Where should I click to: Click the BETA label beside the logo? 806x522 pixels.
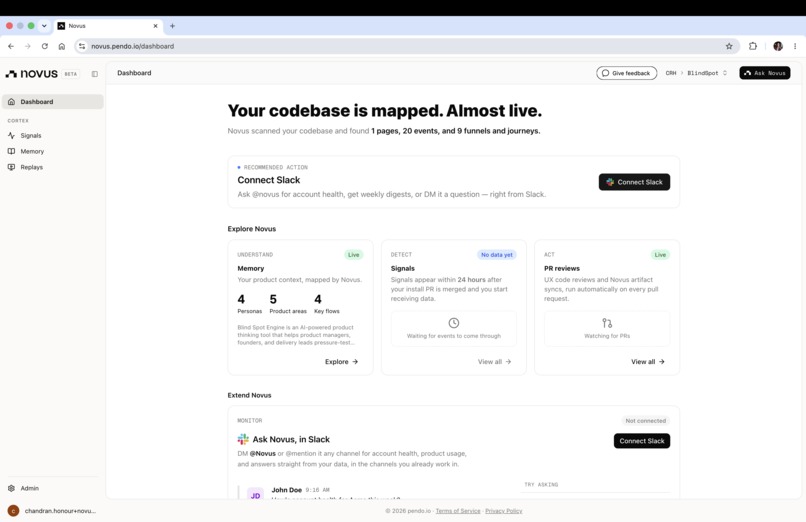coord(70,74)
